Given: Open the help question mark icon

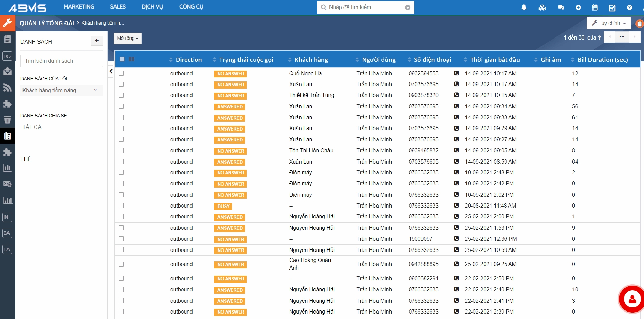Looking at the screenshot, I should pyautogui.click(x=629, y=7).
